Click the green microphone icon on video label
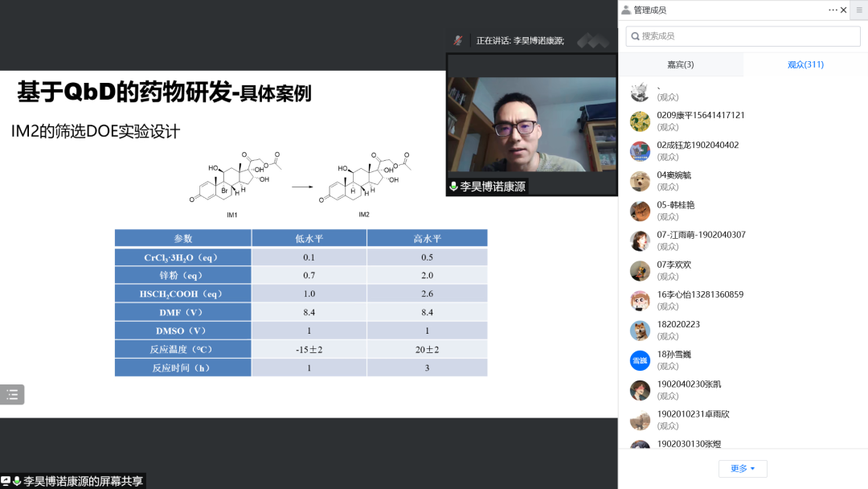This screenshot has width=868, height=489. click(453, 187)
